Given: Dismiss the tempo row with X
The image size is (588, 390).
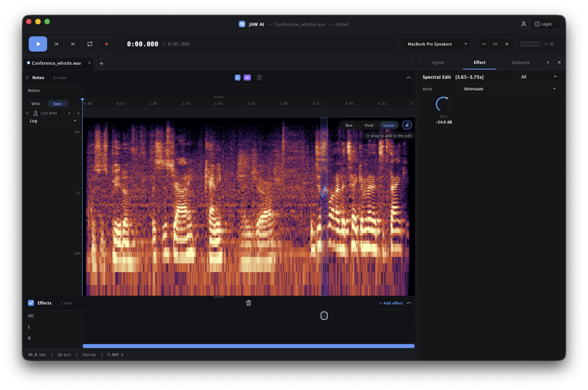Looking at the screenshot, I should 27,113.
